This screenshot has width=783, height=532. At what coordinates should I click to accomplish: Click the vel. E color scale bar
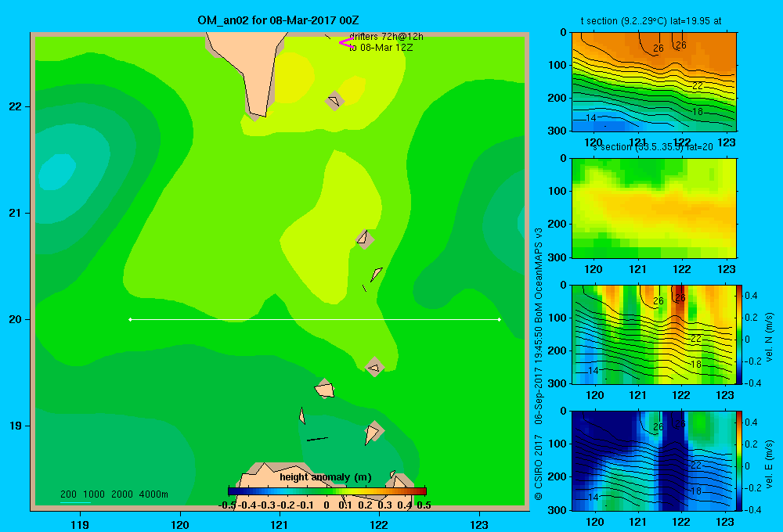739,461
